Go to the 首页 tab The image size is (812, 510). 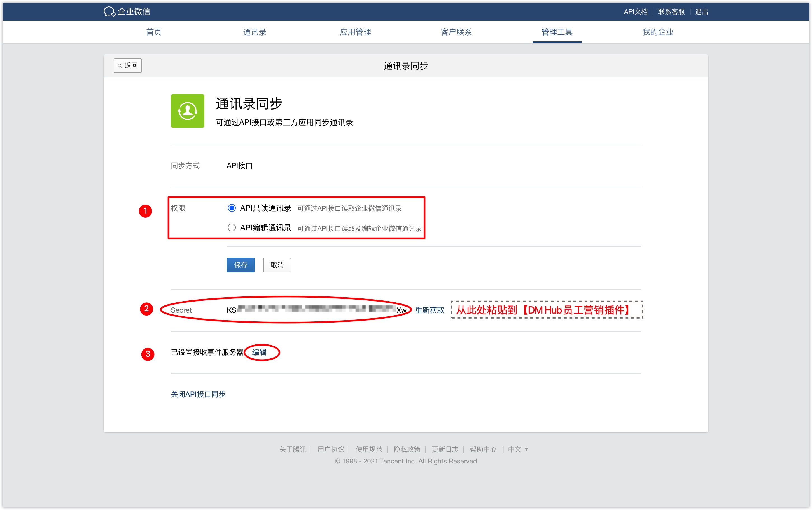[154, 32]
